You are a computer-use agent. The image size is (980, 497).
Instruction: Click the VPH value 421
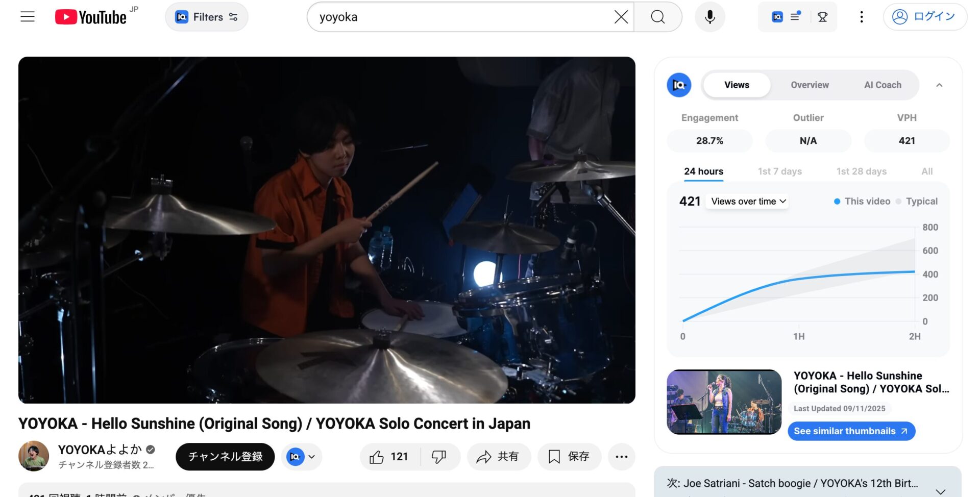(x=906, y=140)
